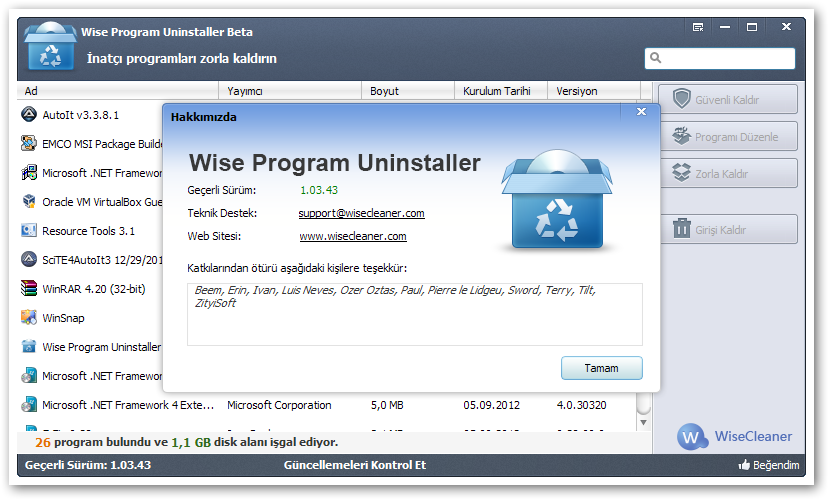
Task: Select the WinRAR 4.20 icon in list
Action: coord(29,289)
